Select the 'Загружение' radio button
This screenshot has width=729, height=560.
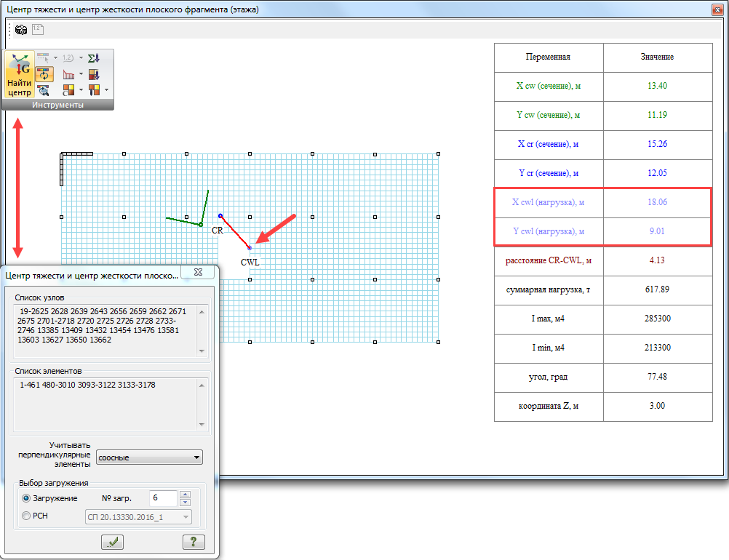click(27, 499)
